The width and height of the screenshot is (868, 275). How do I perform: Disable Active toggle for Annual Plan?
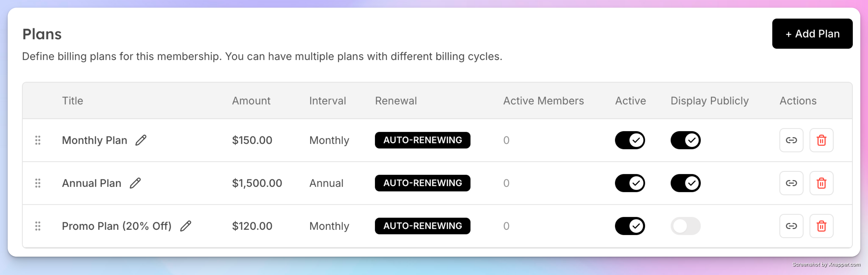630,183
